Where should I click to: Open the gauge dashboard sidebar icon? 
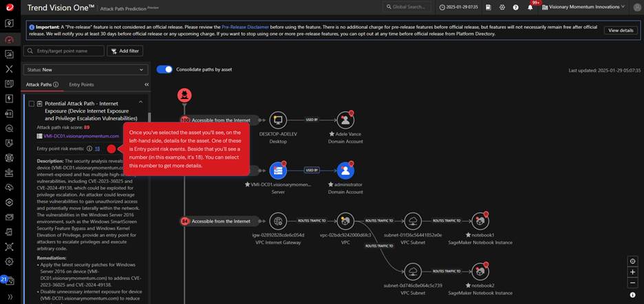point(10,39)
